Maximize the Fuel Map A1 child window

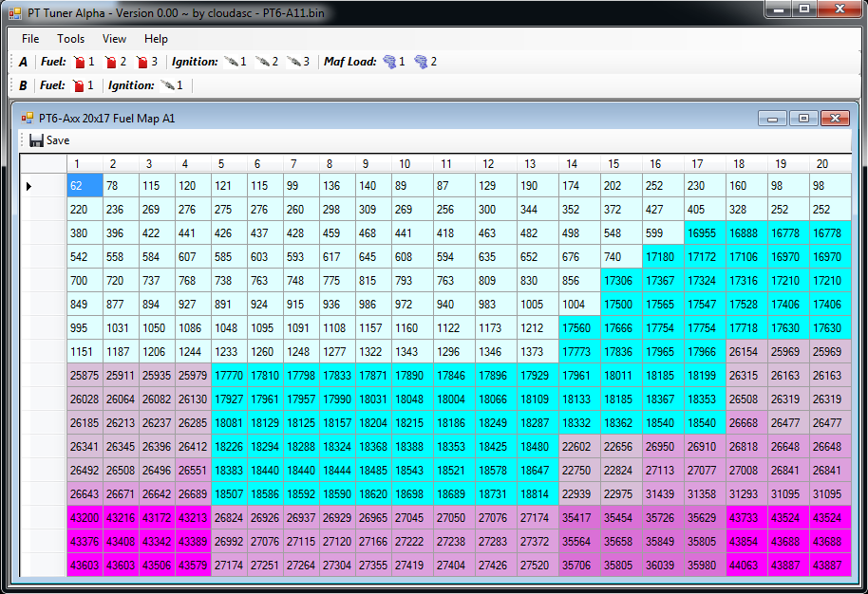803,119
